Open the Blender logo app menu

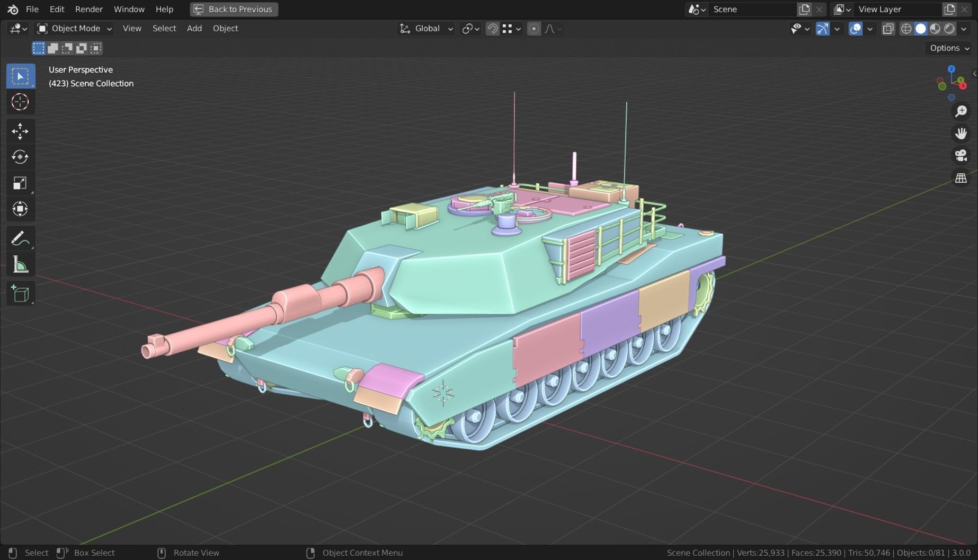tap(13, 9)
